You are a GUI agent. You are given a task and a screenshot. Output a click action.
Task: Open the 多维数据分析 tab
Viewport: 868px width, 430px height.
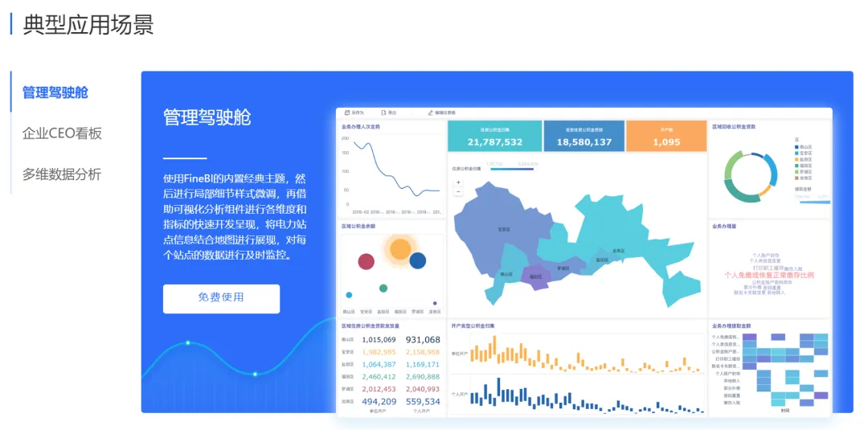click(x=62, y=174)
